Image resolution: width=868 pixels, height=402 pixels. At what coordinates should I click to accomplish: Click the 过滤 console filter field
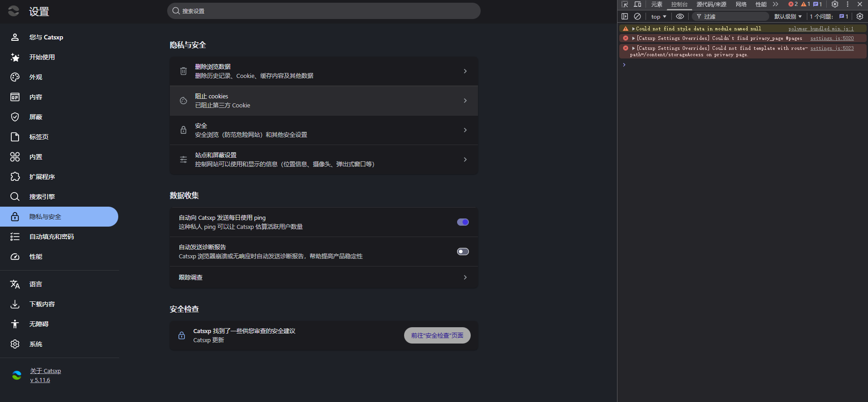click(x=730, y=17)
